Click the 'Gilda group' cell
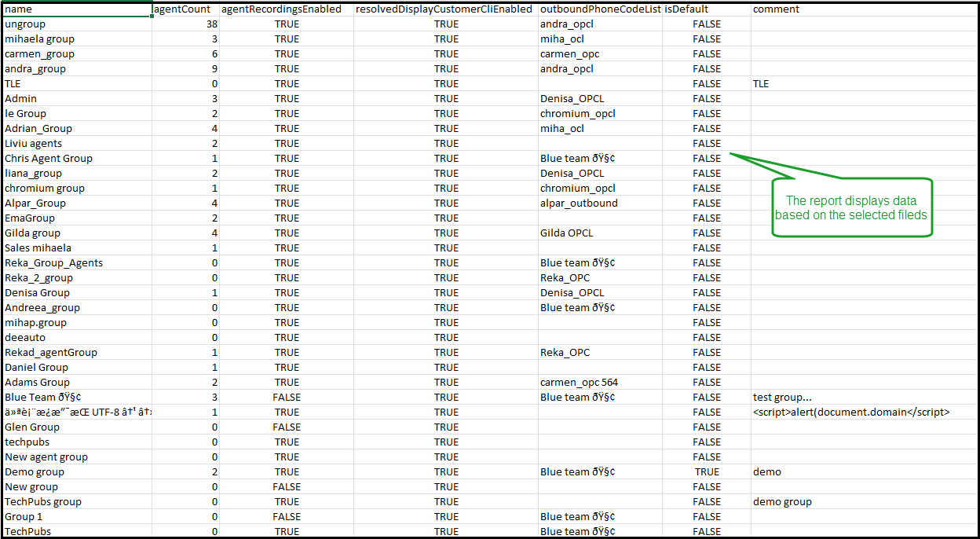980x539 pixels. pyautogui.click(x=77, y=233)
